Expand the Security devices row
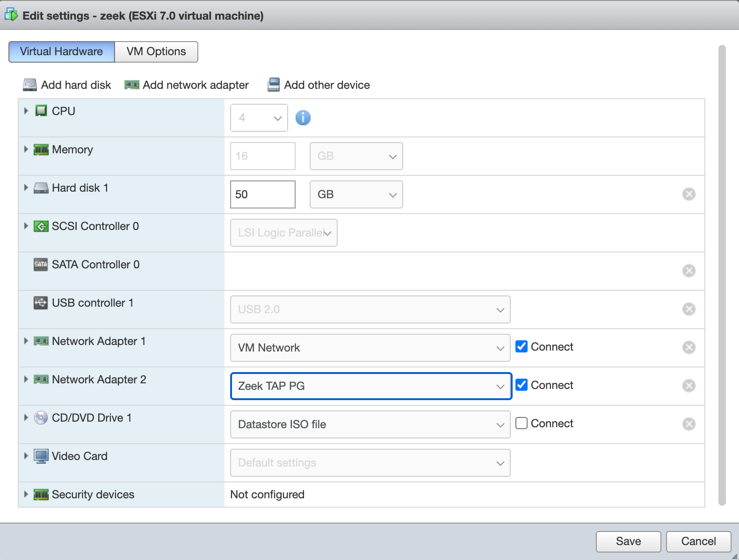This screenshot has height=560, width=739. pos(26,494)
